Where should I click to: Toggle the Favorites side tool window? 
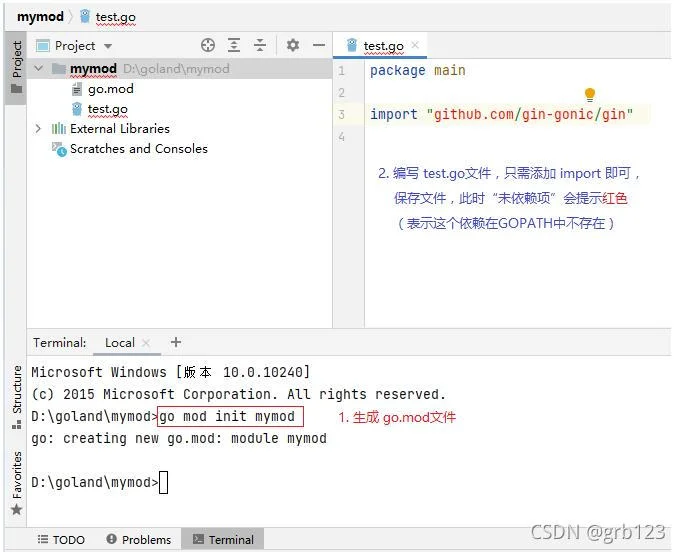16,482
